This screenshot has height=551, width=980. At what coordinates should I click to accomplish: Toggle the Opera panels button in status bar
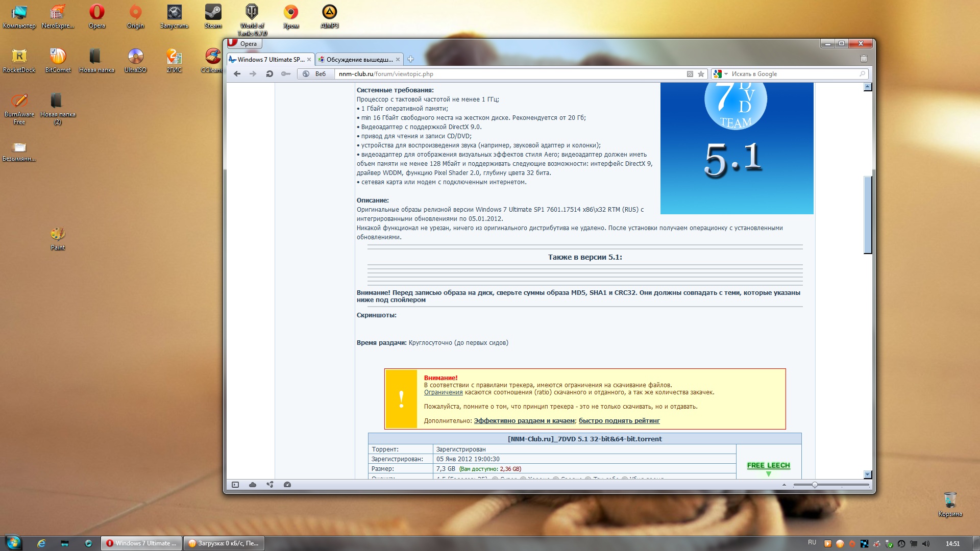[235, 485]
